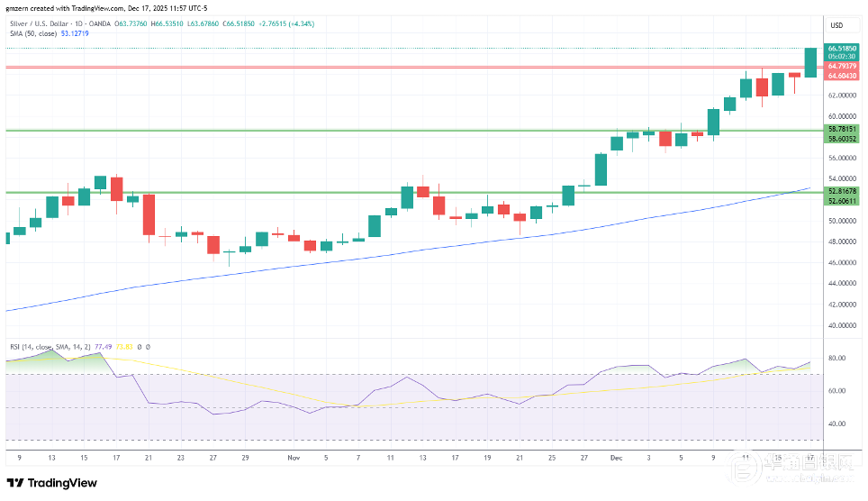Open the USD currency label on price axis
Viewport: 868px width, 501px height.
click(x=836, y=24)
